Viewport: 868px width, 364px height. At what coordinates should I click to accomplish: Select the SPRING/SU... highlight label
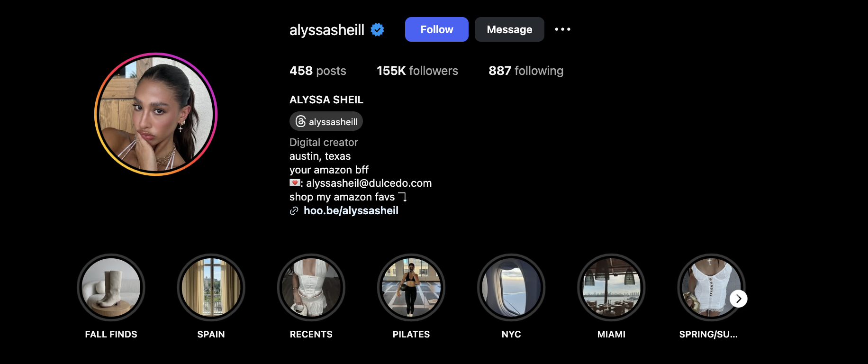click(708, 334)
